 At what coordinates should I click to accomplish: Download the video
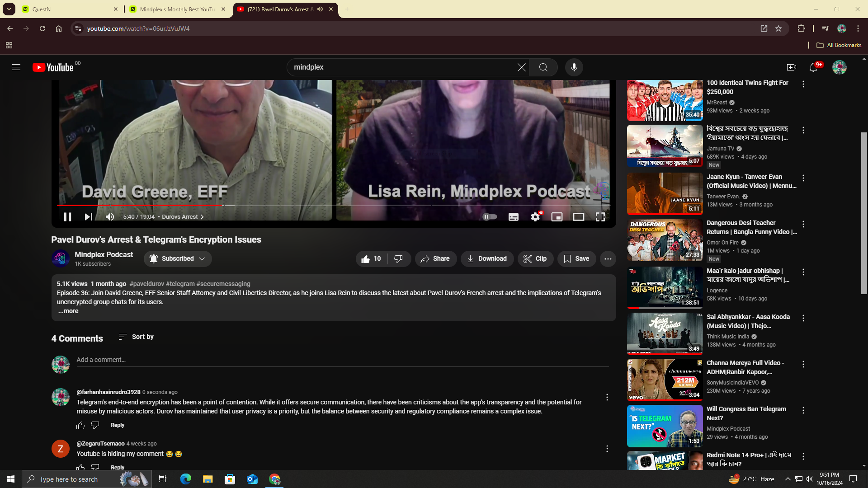pyautogui.click(x=487, y=259)
